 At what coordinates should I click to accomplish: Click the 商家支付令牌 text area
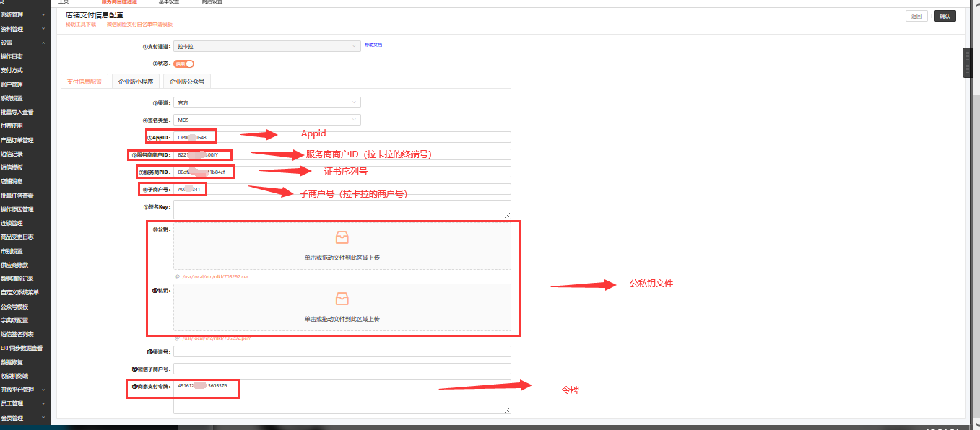pyautogui.click(x=342, y=397)
